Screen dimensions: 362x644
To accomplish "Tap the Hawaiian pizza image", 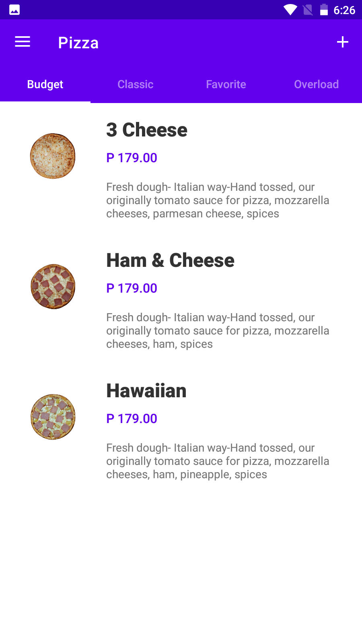I will coord(53,417).
